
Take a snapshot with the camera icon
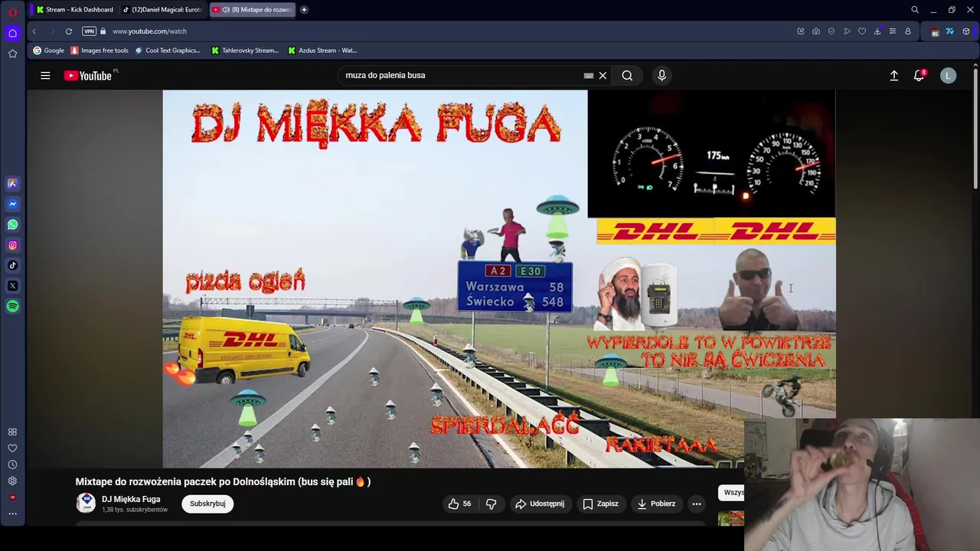click(x=816, y=31)
